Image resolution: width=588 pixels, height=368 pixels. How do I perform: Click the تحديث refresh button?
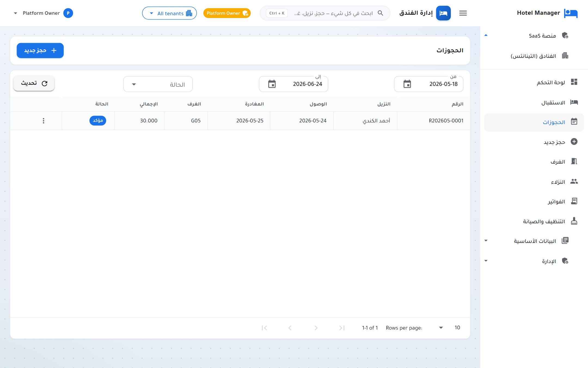click(34, 83)
